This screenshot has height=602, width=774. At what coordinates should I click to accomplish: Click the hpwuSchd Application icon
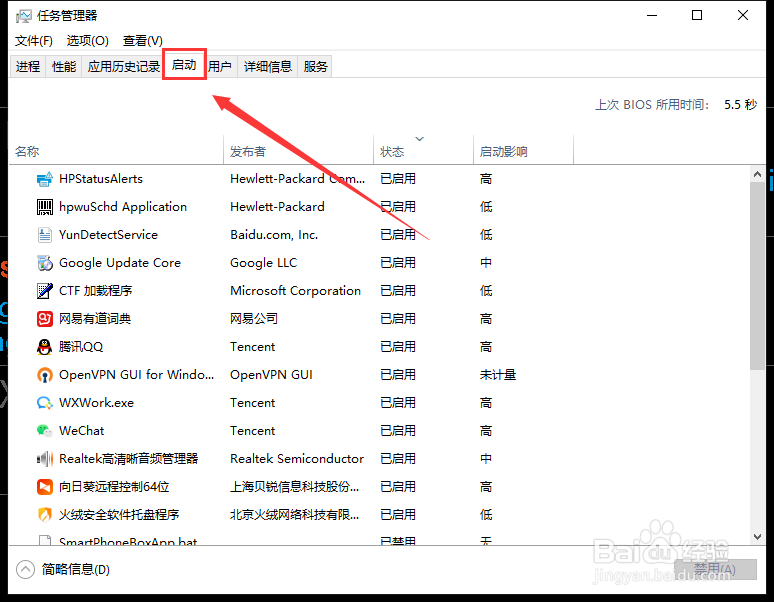tap(44, 207)
